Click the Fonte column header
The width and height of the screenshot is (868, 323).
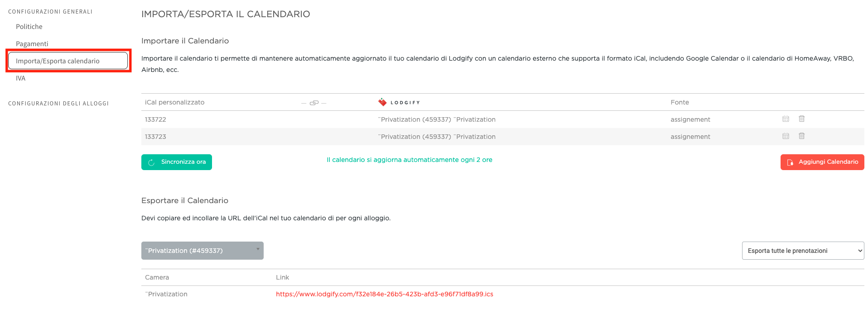tap(680, 102)
